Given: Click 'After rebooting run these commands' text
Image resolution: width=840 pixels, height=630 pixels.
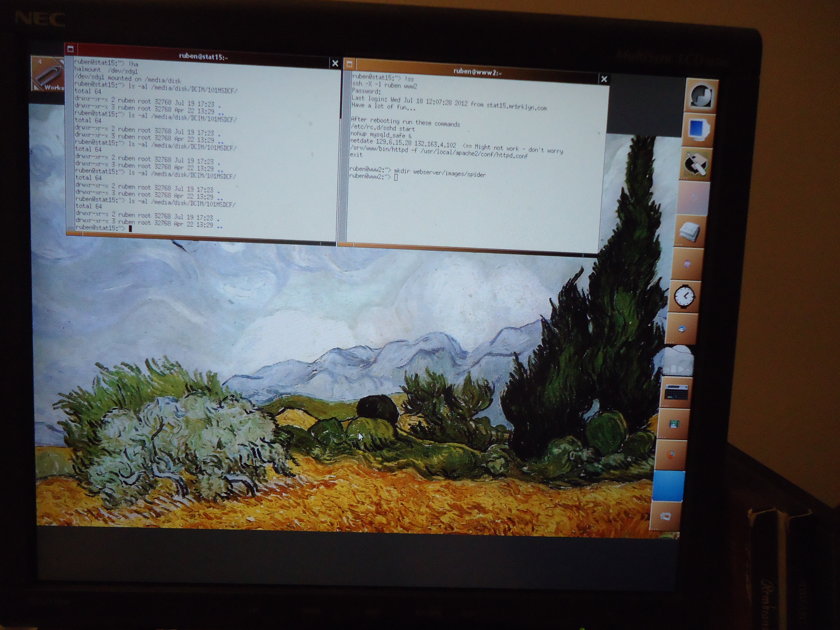Looking at the screenshot, I should (x=405, y=122).
